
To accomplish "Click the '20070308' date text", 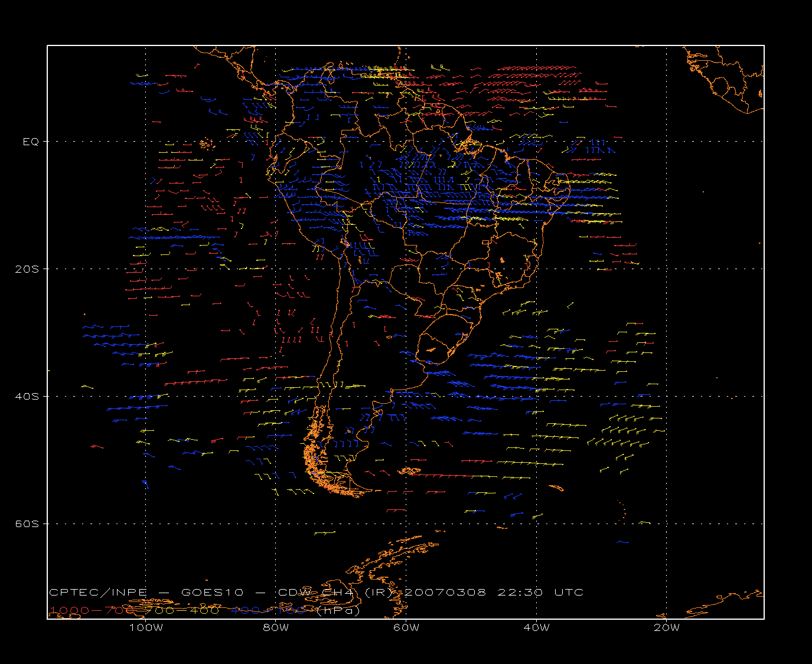I will [x=446, y=592].
